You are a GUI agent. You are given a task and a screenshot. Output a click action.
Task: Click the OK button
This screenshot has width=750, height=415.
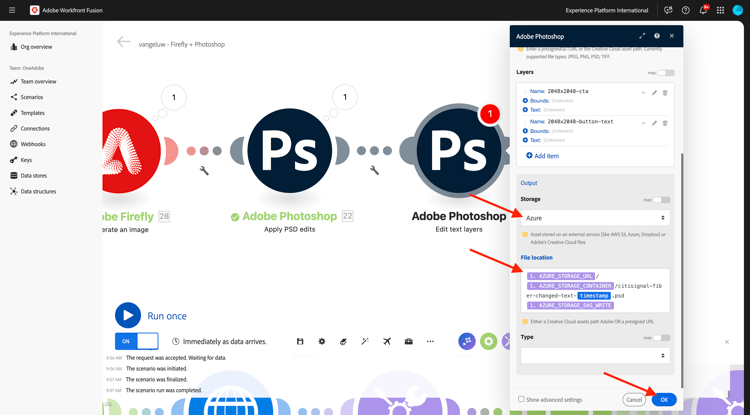pos(664,400)
